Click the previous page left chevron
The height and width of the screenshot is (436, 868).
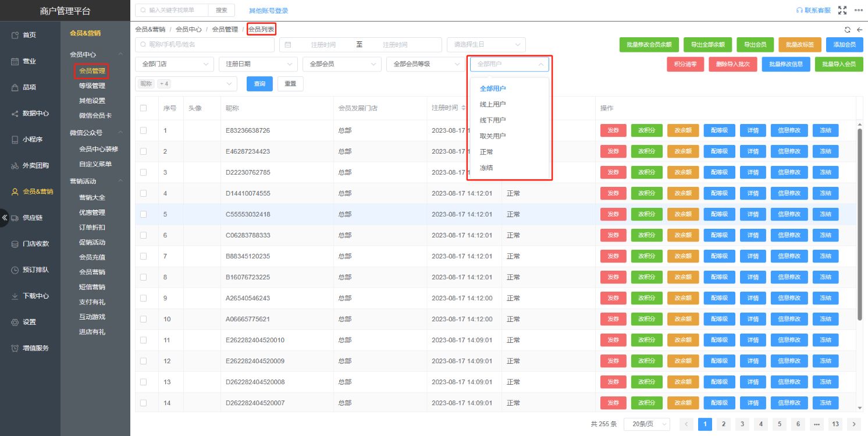(x=686, y=424)
